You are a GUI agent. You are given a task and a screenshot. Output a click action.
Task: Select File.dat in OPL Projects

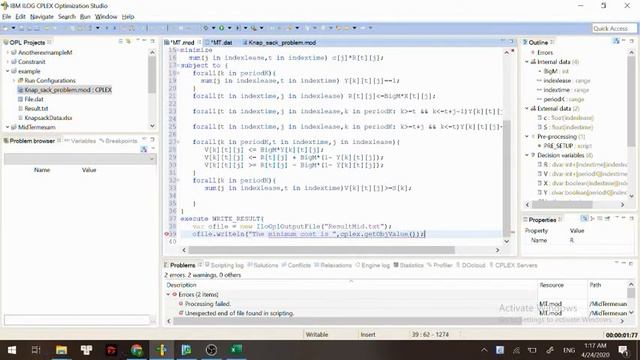click(x=34, y=99)
